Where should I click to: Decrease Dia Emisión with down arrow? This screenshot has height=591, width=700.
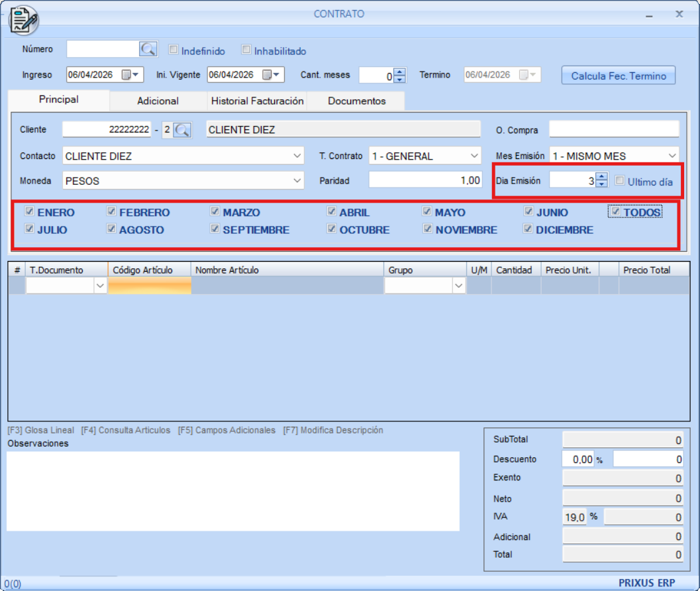[x=601, y=184]
